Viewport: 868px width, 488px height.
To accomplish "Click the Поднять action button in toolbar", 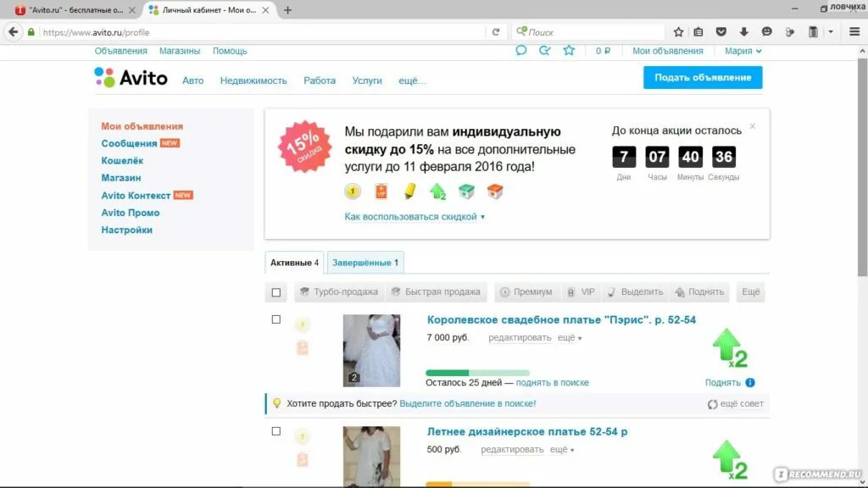I will point(699,291).
